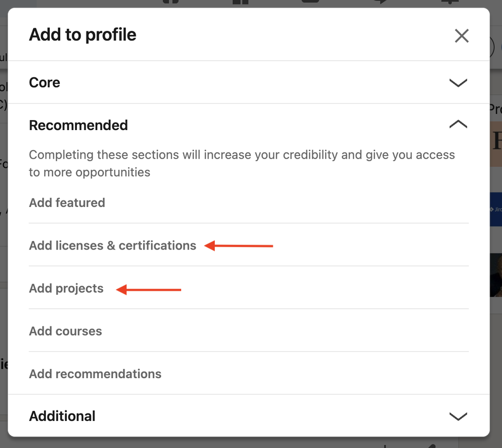Click the red arrow beside licenses & certifications
Screen dimensions: 502x448
239,246
